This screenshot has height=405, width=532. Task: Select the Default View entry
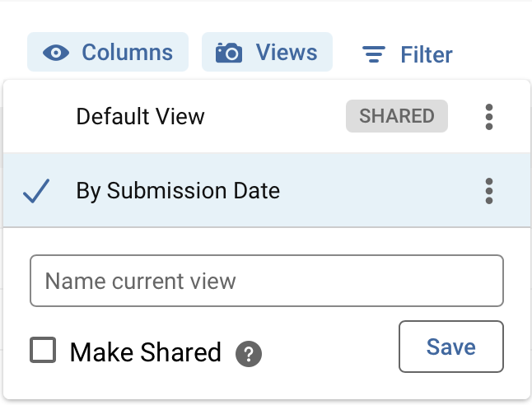click(141, 116)
